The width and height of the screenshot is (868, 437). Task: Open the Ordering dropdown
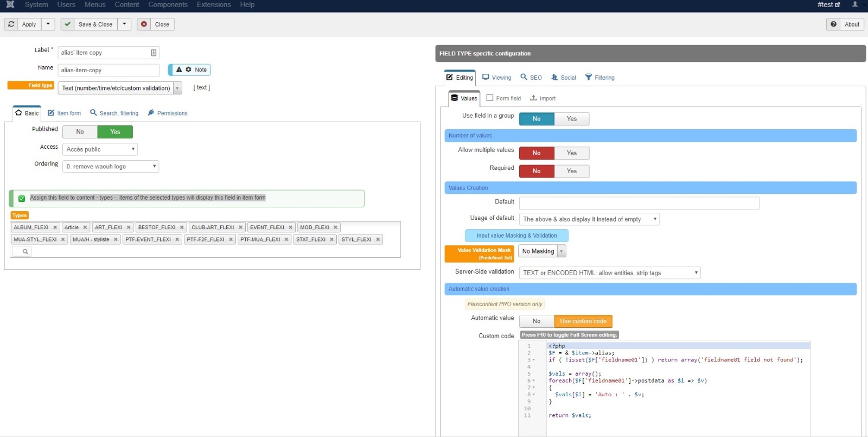(111, 167)
